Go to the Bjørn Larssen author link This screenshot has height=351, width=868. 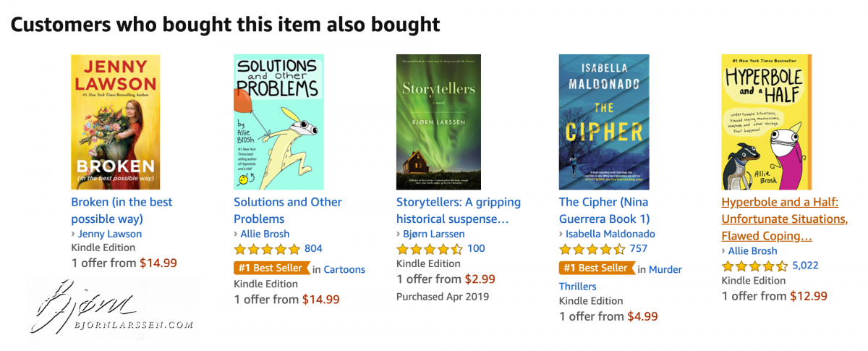click(x=434, y=234)
